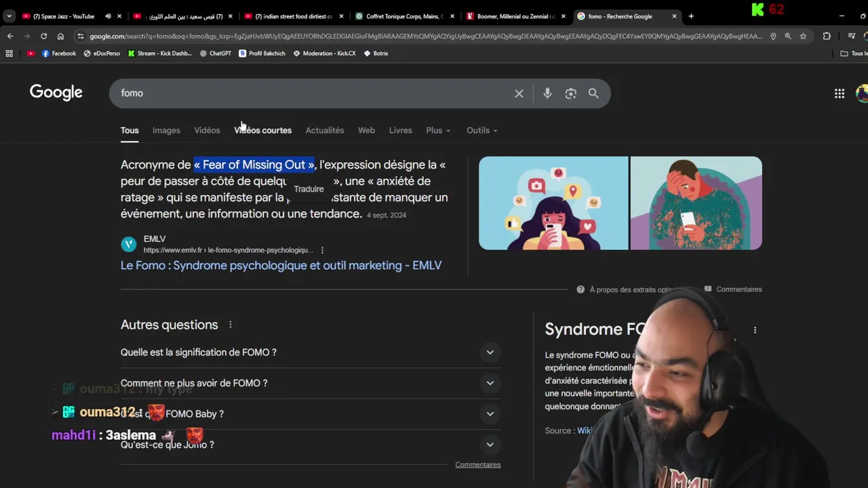Close the Space Jazz YouTube tab
This screenshot has height=488, width=868.
(119, 16)
